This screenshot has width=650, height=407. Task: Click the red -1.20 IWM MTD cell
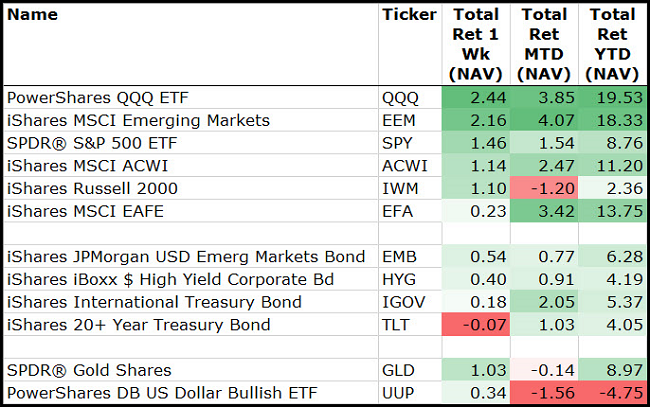pyautogui.click(x=544, y=187)
